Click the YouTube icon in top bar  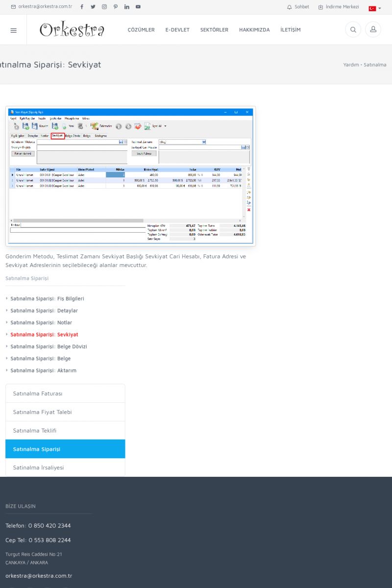[138, 7]
